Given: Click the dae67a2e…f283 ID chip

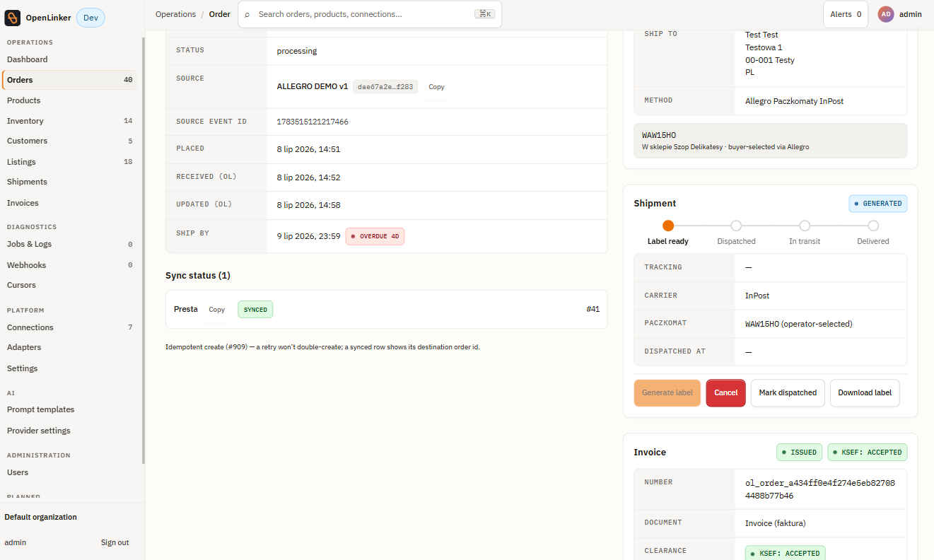Looking at the screenshot, I should (x=385, y=87).
